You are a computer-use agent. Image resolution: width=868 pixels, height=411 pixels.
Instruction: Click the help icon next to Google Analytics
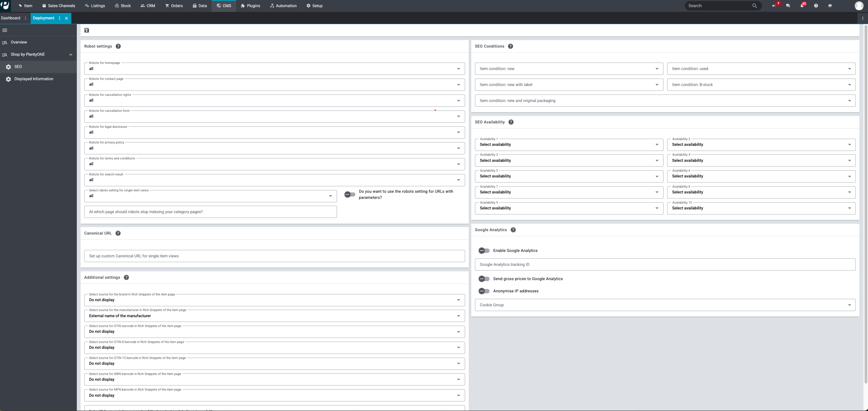[513, 230]
